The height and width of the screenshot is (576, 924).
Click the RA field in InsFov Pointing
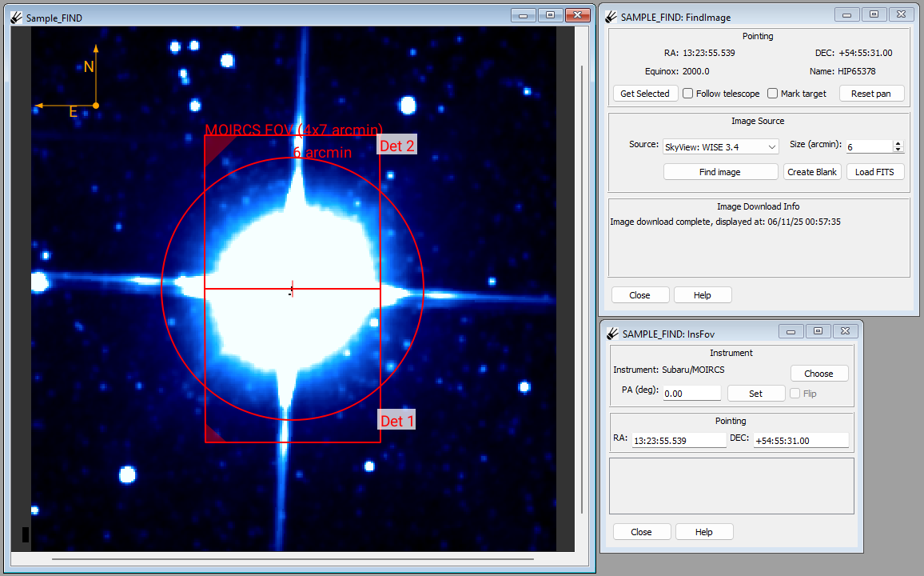pos(679,441)
